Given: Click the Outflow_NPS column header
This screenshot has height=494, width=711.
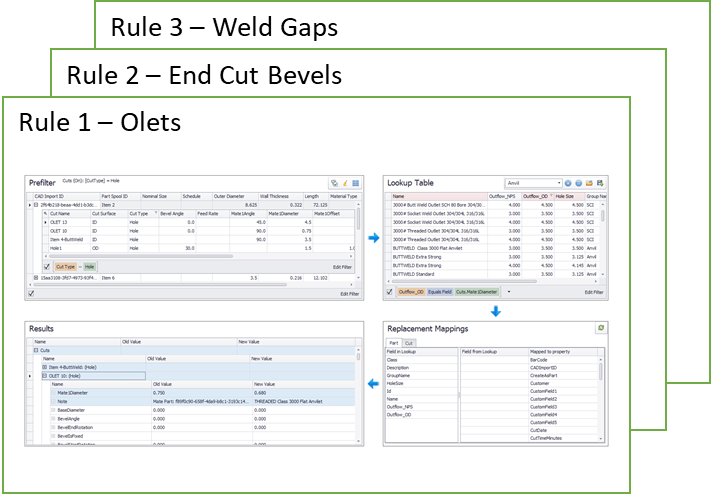Looking at the screenshot, I should [x=504, y=196].
